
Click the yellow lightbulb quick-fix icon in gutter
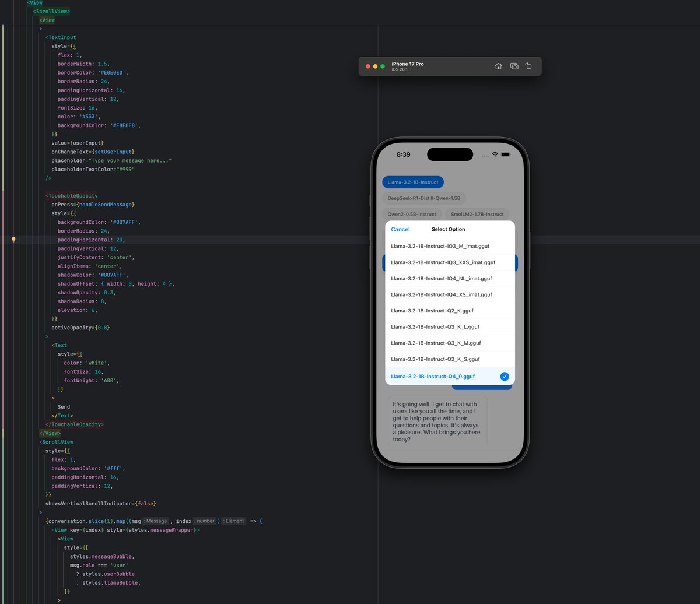coord(13,240)
